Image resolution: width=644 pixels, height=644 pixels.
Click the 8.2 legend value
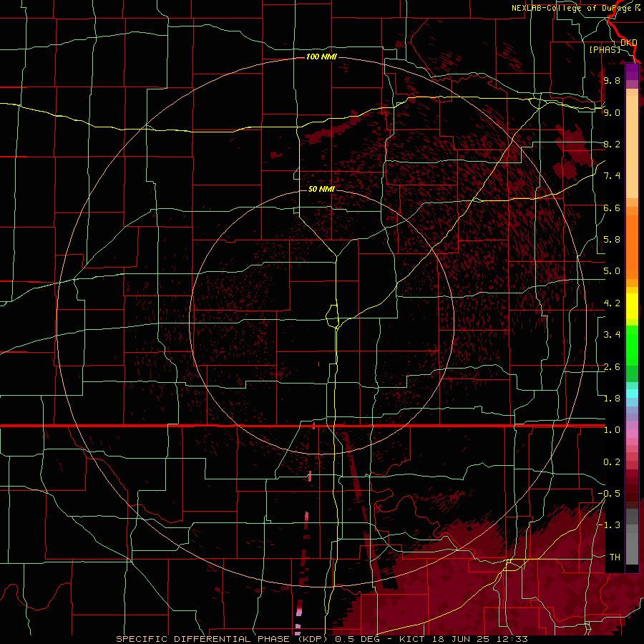[612, 144]
